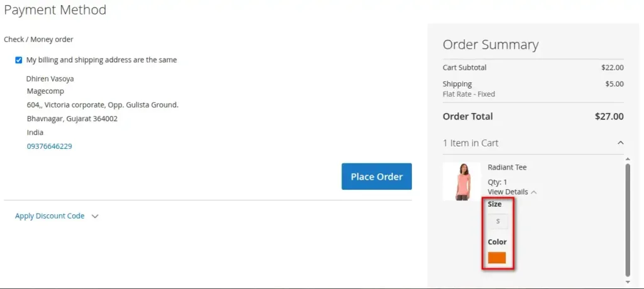Select the Check / Money order payment label

[38, 40]
